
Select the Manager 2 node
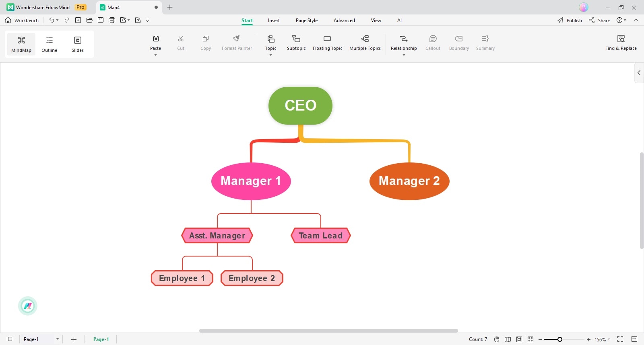pos(409,181)
